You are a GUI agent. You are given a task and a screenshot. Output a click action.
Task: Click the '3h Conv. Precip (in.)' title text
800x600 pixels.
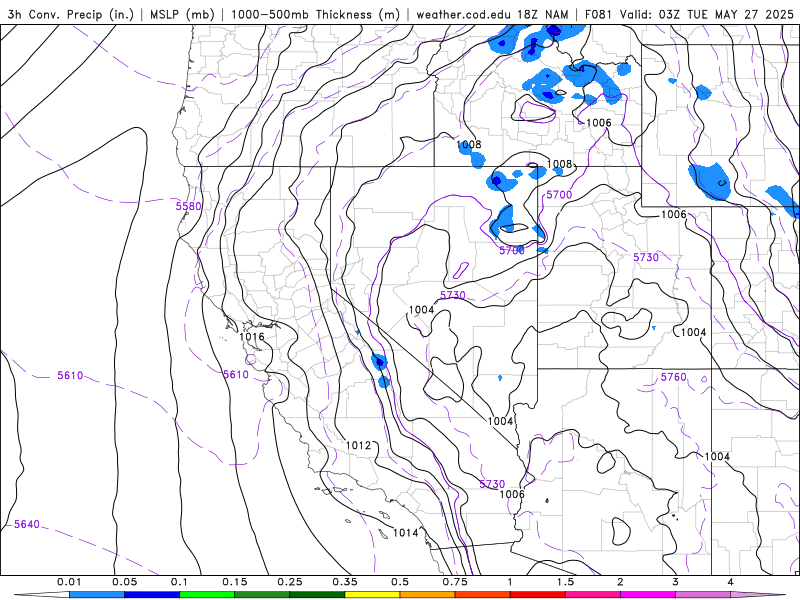pyautogui.click(x=70, y=14)
